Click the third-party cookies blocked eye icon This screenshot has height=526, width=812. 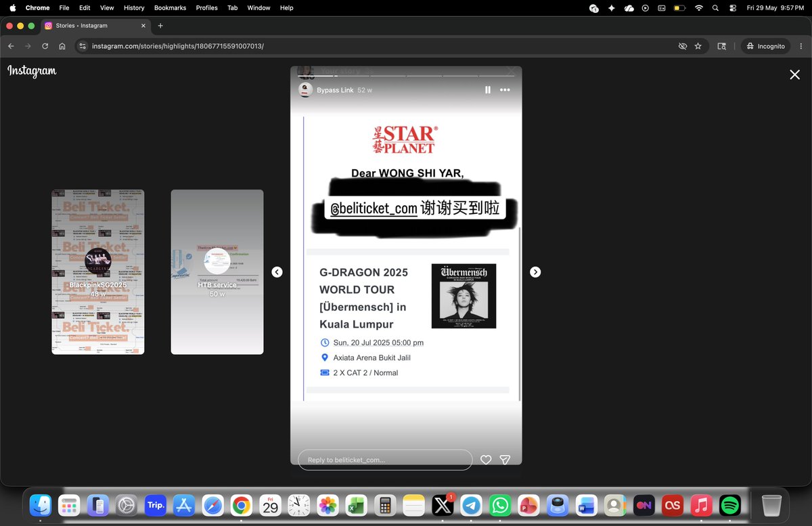pos(682,46)
